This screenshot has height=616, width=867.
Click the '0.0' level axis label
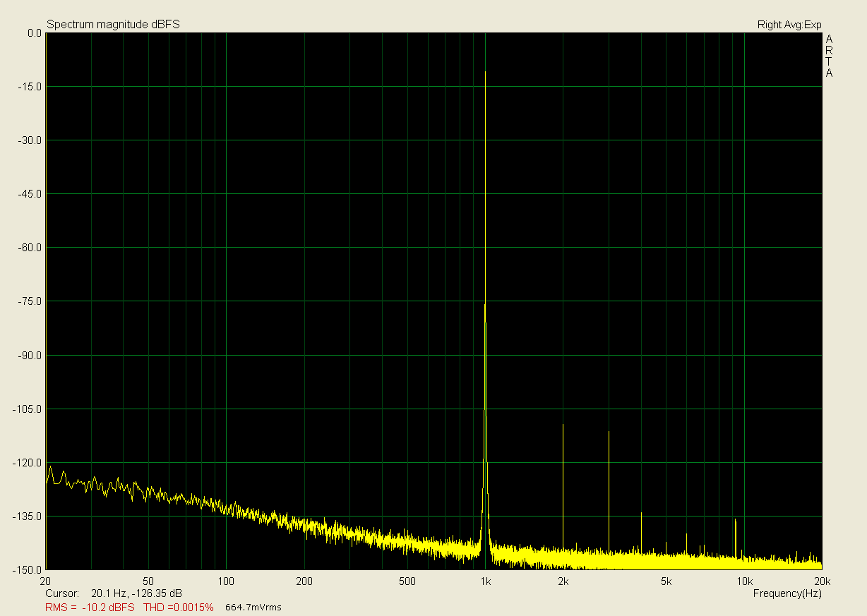coord(34,32)
